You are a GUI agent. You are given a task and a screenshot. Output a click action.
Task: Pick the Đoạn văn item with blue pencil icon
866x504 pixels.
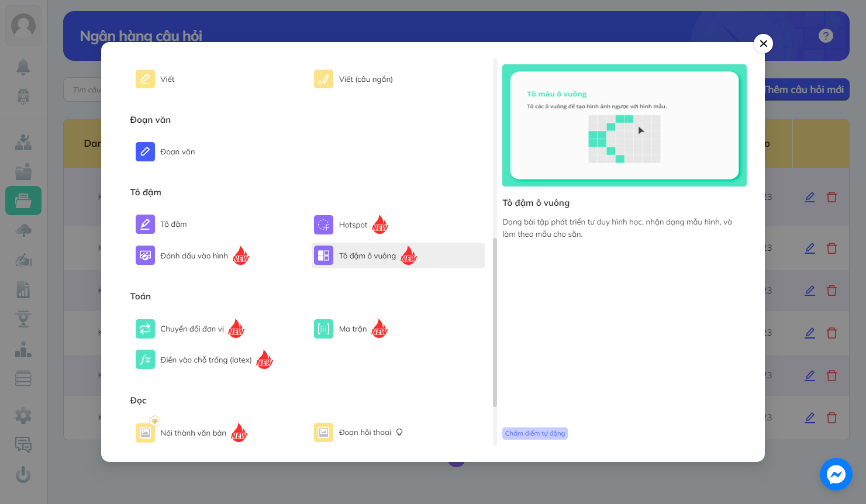click(165, 151)
